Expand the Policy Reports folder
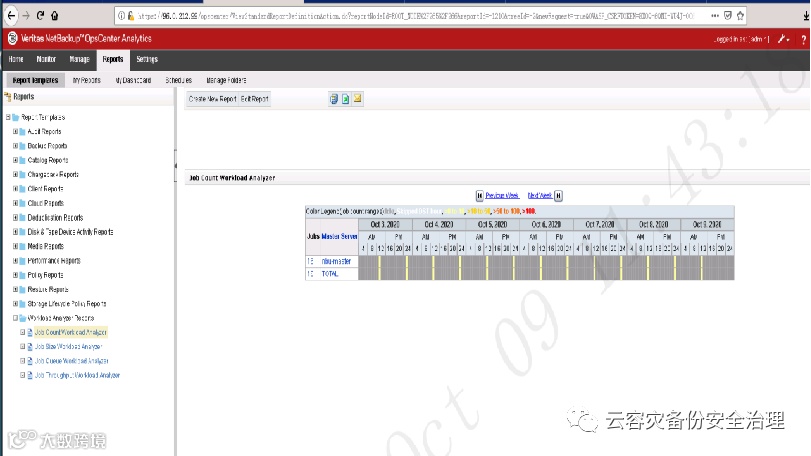The height and width of the screenshot is (456, 811). coord(16,275)
